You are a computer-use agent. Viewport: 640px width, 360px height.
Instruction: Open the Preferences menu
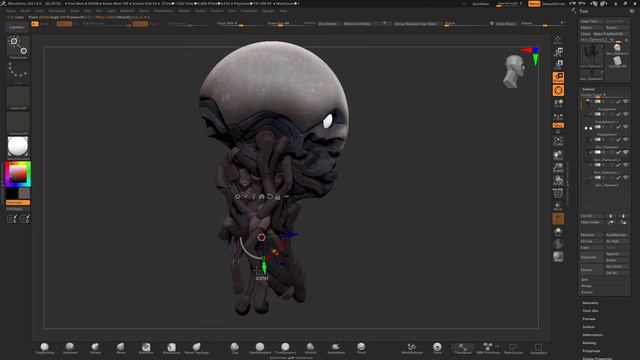(164, 11)
